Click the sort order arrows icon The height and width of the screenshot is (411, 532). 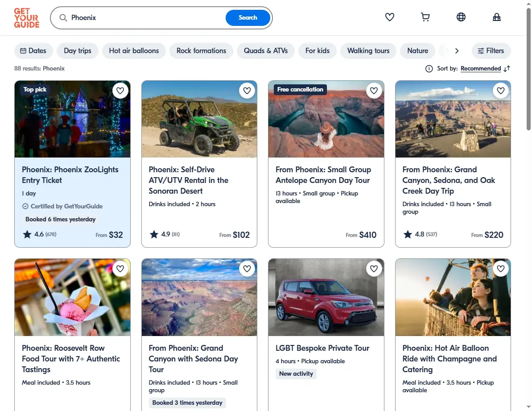[x=507, y=69]
